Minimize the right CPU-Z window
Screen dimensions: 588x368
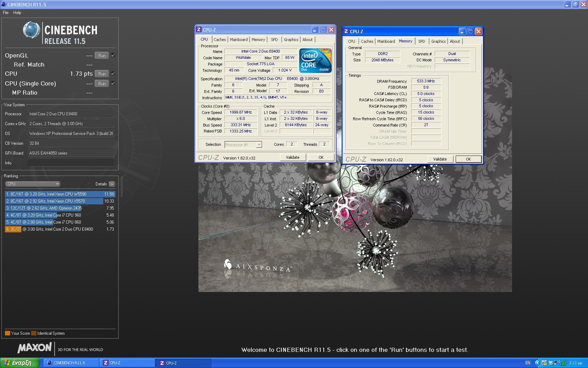[462, 32]
